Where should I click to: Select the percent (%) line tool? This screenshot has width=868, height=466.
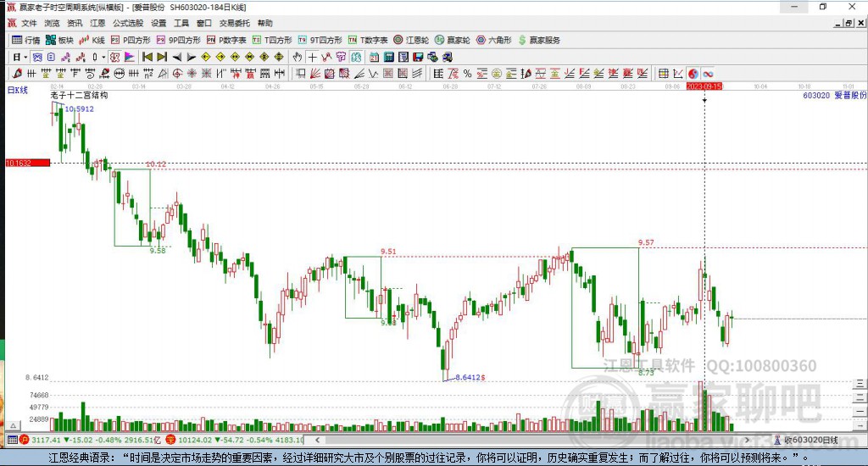tap(467, 74)
